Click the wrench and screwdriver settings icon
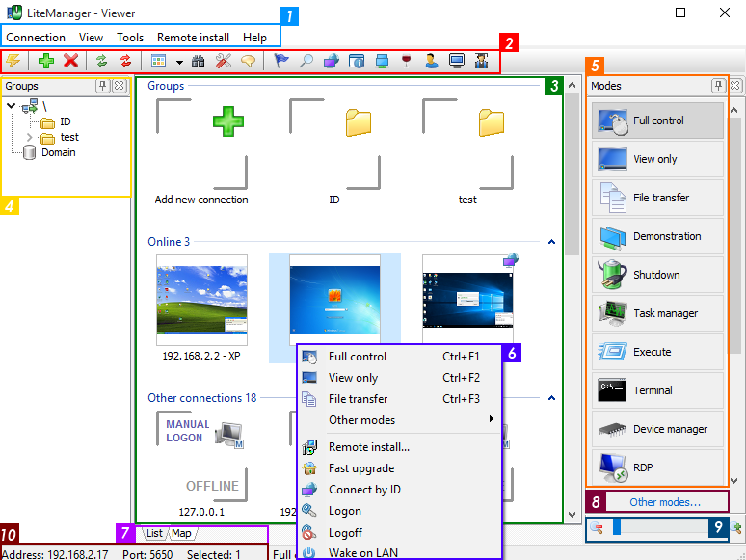The height and width of the screenshot is (560, 746). coord(224,61)
